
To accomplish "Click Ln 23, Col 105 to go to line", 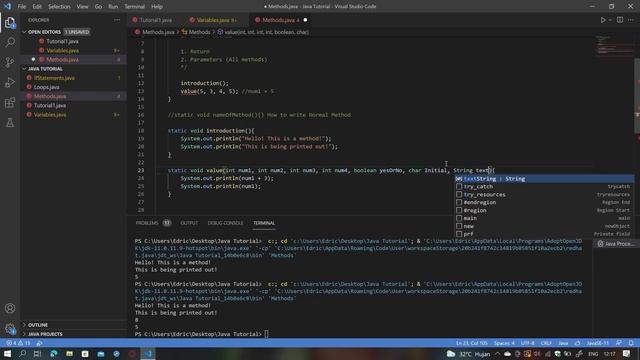I will point(471,343).
